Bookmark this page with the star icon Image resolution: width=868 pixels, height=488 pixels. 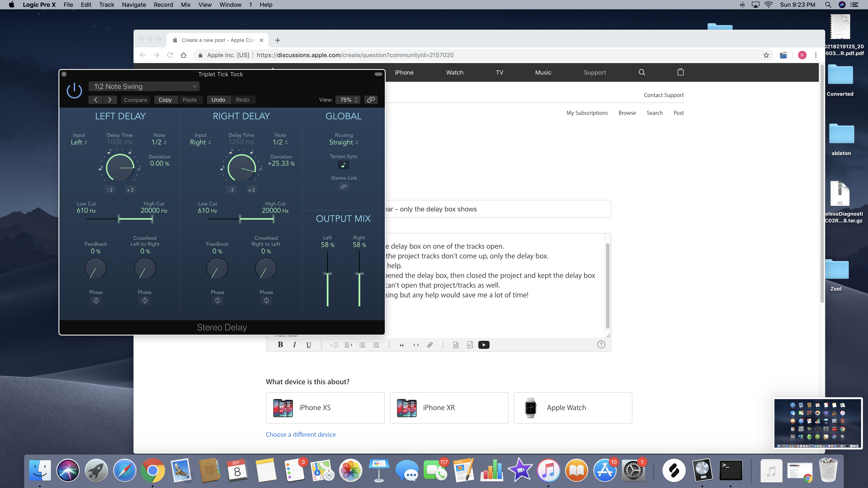pyautogui.click(x=766, y=55)
